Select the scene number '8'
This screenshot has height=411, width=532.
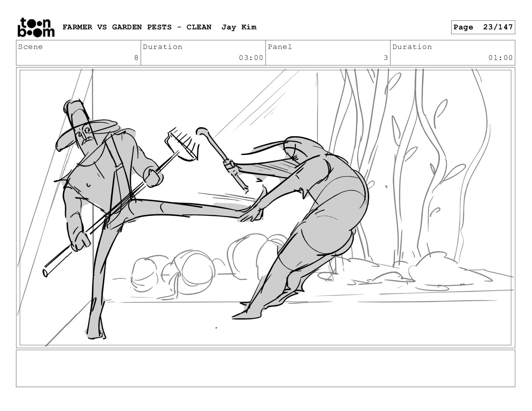[x=136, y=58]
